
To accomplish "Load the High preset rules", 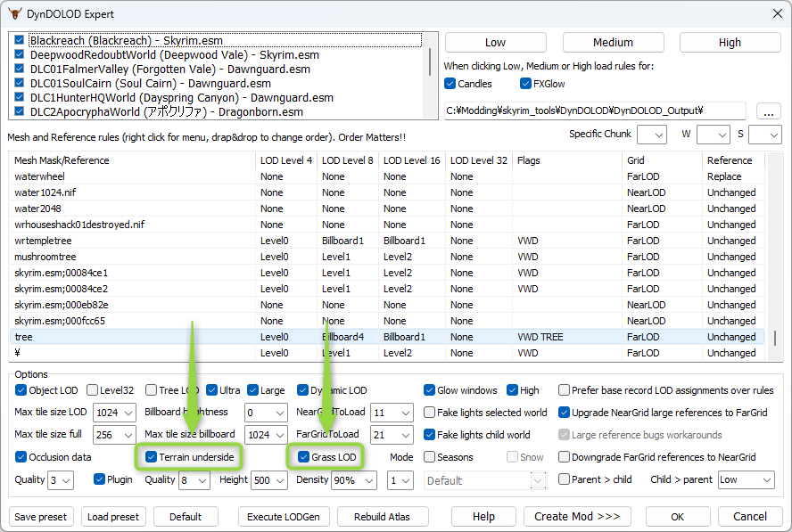I will [730, 43].
